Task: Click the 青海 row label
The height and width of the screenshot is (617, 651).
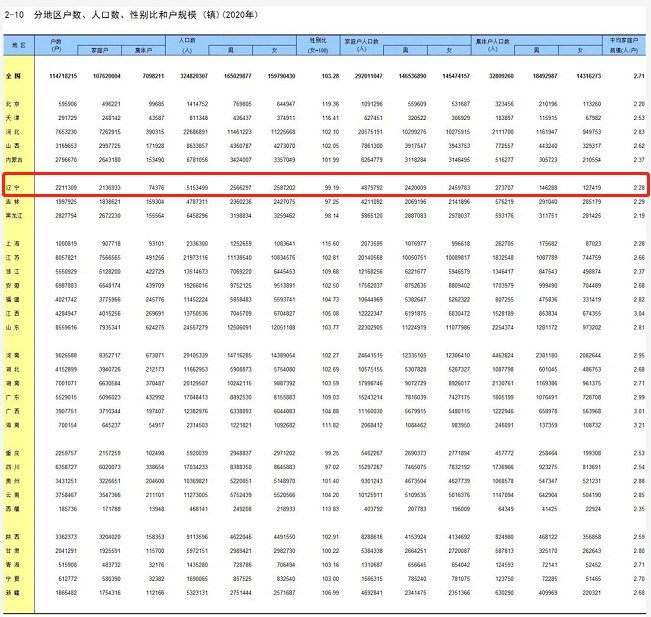Action: tap(13, 565)
